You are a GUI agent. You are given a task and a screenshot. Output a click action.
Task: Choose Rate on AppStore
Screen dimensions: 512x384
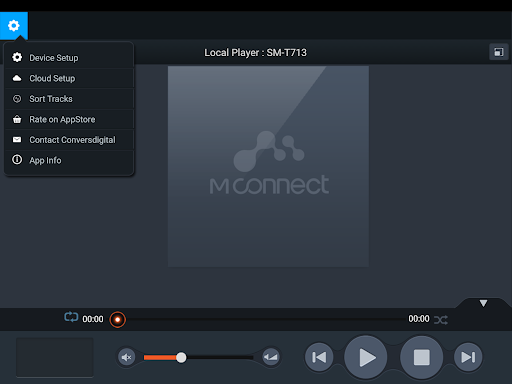coord(69,119)
